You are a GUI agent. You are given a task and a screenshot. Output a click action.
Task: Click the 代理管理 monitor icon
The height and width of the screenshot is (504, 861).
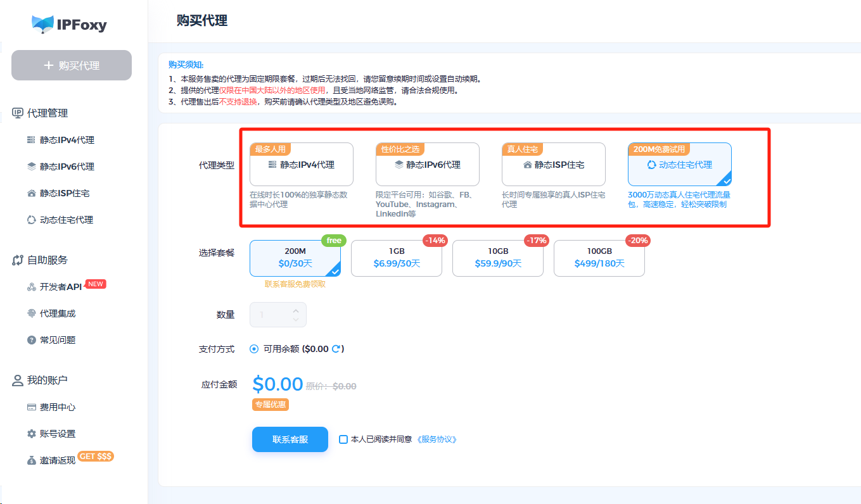pyautogui.click(x=18, y=113)
